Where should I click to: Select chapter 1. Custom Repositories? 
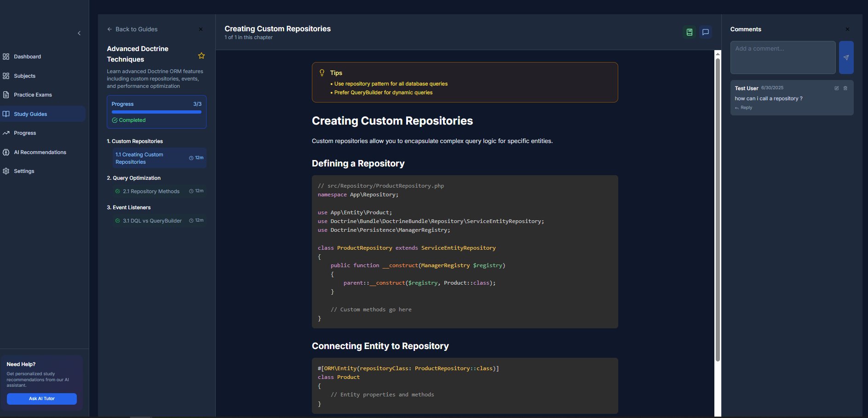[x=135, y=141]
